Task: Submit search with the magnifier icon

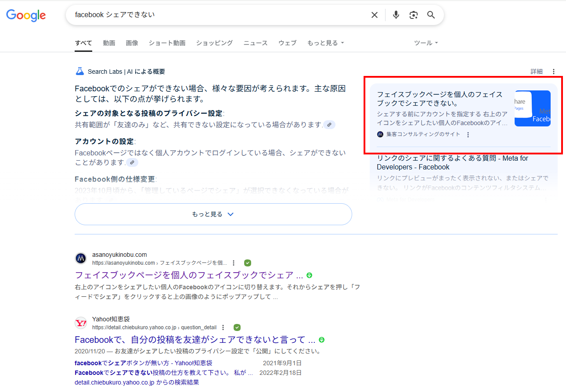Action: coord(431,15)
